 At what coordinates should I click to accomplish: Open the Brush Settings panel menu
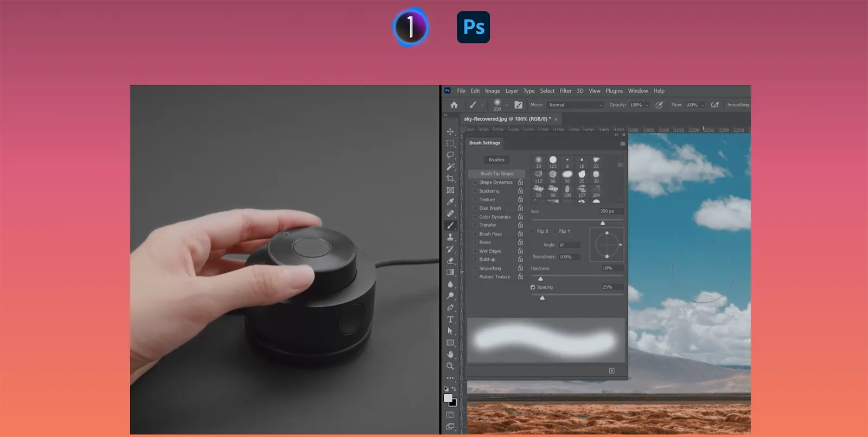tap(622, 144)
